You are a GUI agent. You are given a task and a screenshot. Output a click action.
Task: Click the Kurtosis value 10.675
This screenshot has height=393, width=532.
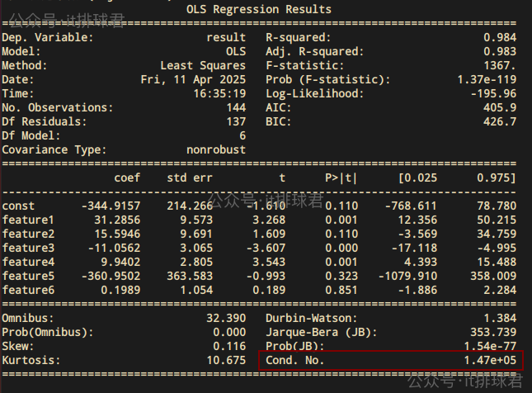[228, 361]
